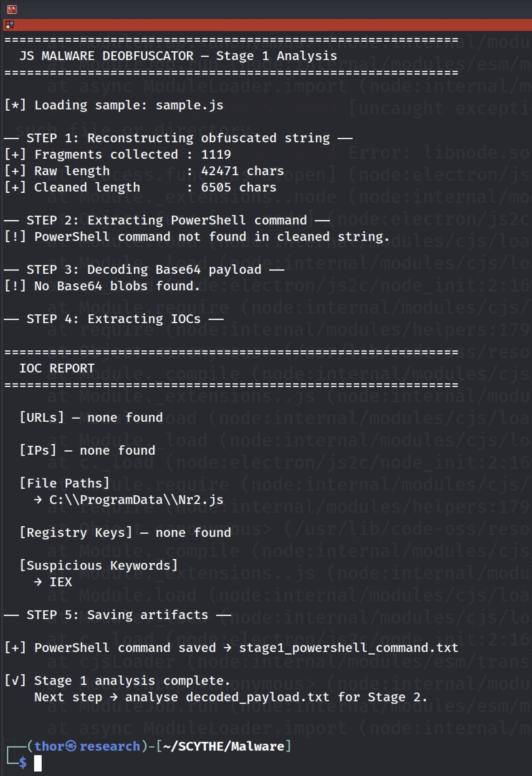Click the Registry Keys none found line
This screenshot has height=776, width=532.
[125, 532]
